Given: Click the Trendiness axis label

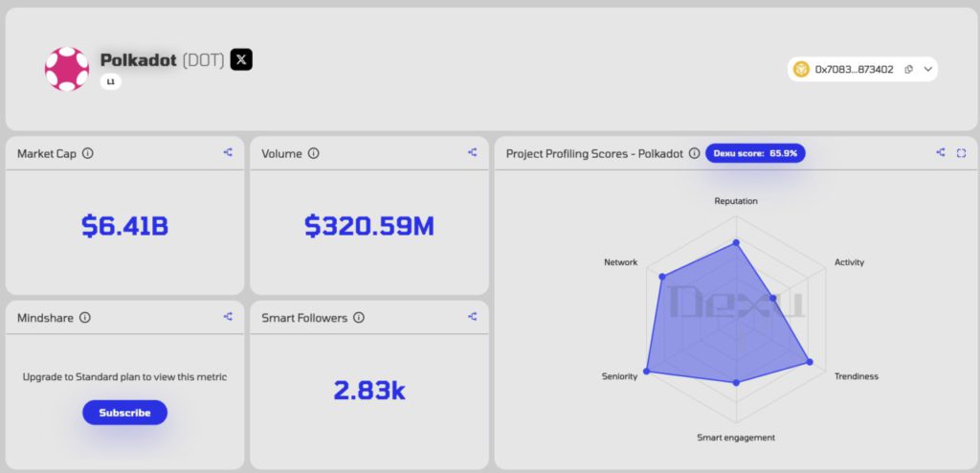Looking at the screenshot, I should tap(857, 376).
